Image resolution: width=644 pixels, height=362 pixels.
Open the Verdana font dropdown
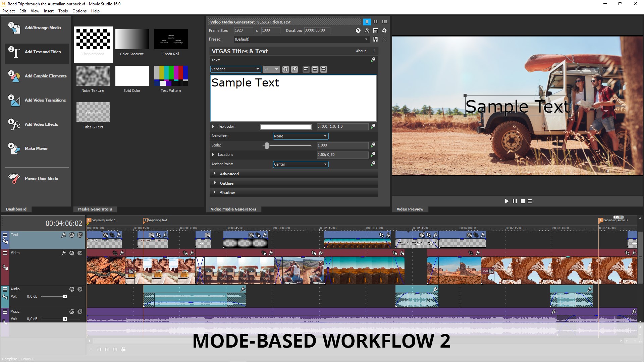pyautogui.click(x=257, y=69)
